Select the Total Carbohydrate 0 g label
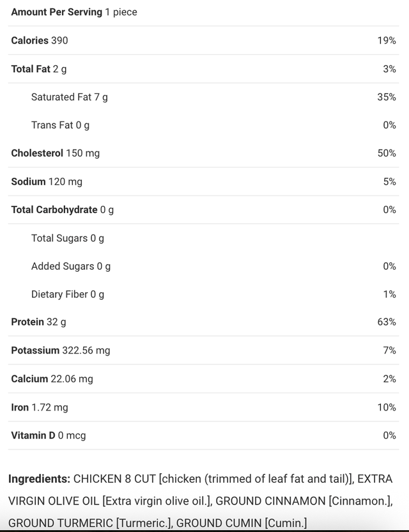 [63, 210]
